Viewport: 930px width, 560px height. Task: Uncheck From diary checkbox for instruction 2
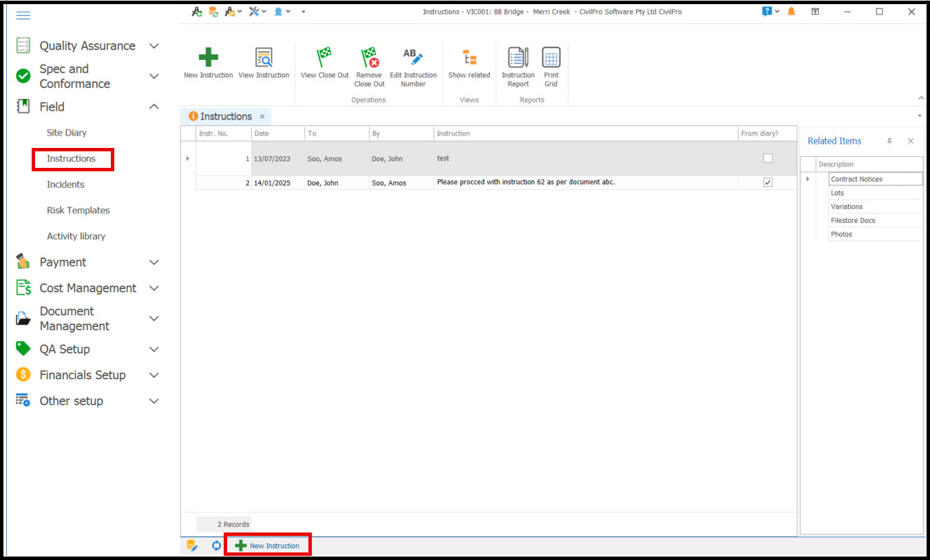pyautogui.click(x=768, y=182)
